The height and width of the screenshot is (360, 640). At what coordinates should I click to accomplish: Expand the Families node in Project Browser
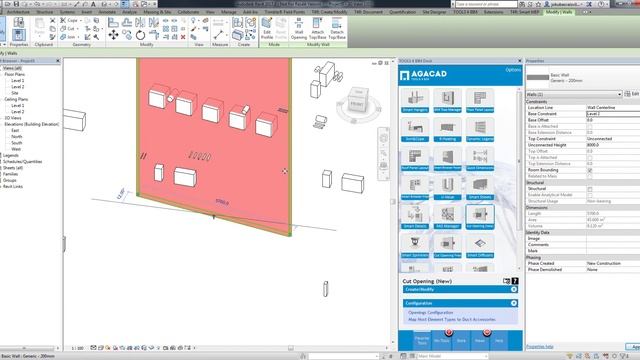coord(2,174)
